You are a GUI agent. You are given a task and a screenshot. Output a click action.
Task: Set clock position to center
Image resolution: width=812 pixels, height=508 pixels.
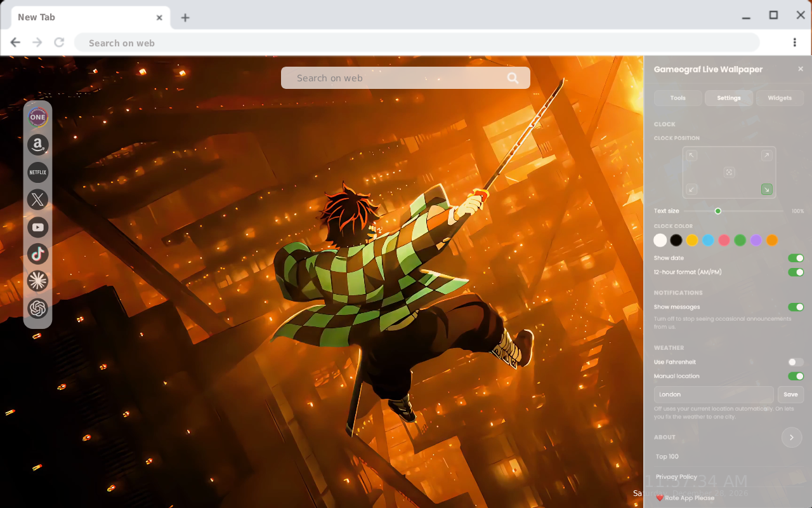729,172
